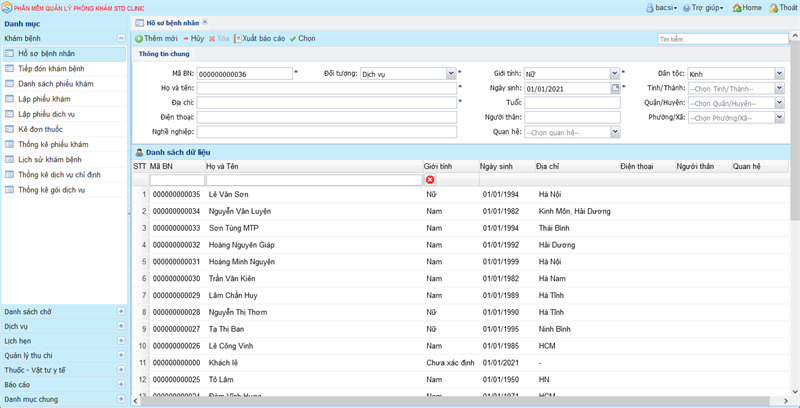800x408 pixels.
Task: Open the Ngày sinh calendar picker icon
Action: pos(616,88)
